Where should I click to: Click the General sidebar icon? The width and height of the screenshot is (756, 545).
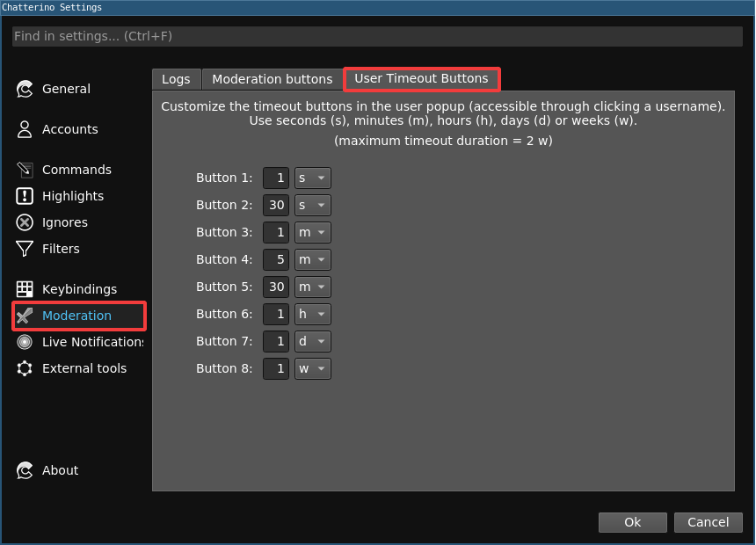(25, 89)
